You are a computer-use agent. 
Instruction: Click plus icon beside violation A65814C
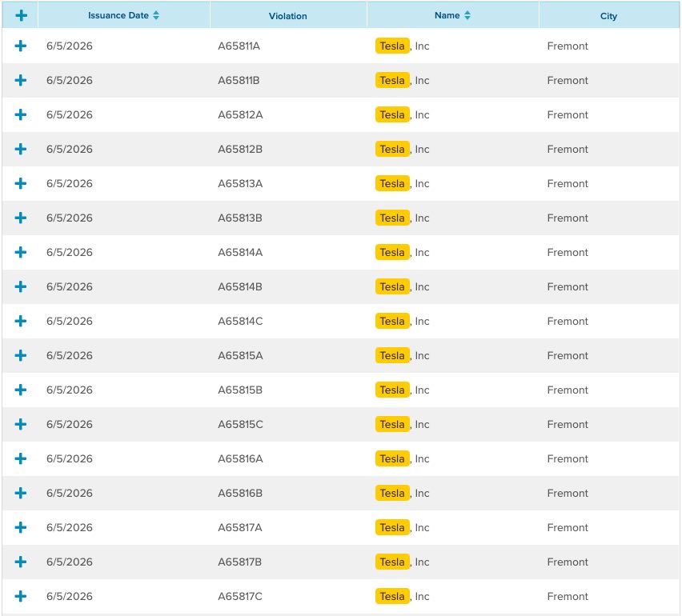click(x=21, y=321)
